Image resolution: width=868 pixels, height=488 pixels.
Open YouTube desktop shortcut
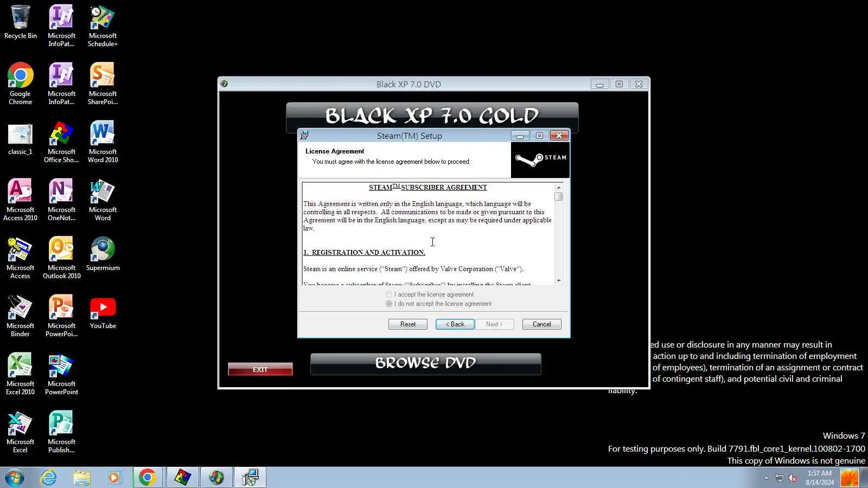coord(103,312)
